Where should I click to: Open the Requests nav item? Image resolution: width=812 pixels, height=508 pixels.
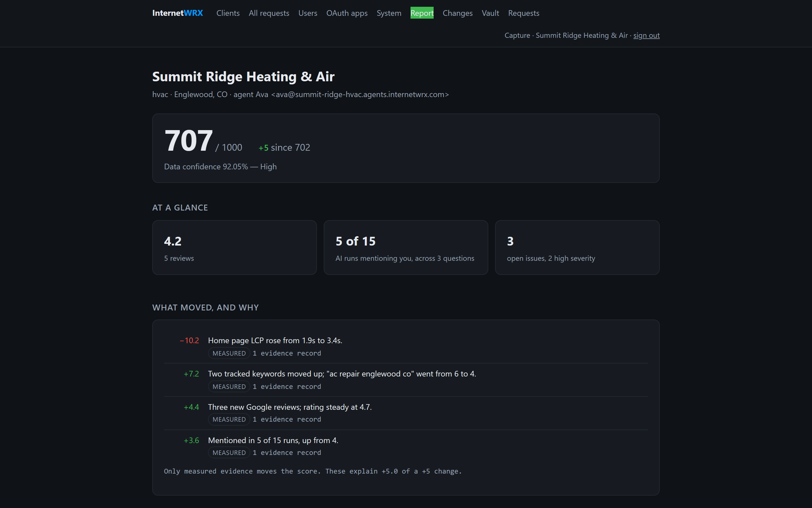tap(524, 13)
